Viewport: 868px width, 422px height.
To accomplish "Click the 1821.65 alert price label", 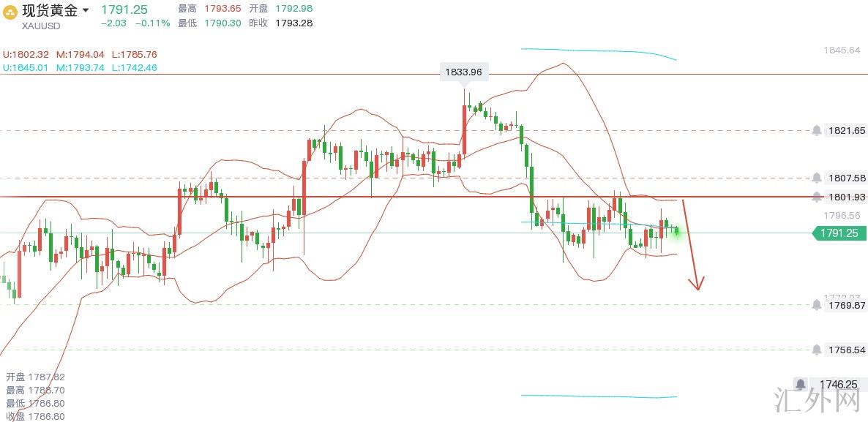I will pyautogui.click(x=847, y=130).
